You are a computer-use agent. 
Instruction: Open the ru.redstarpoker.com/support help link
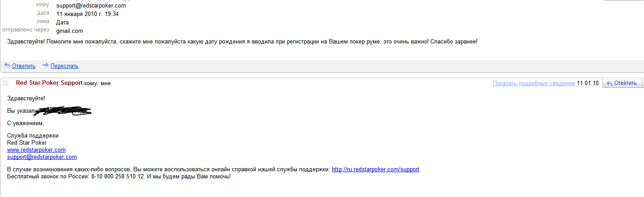pos(375,169)
